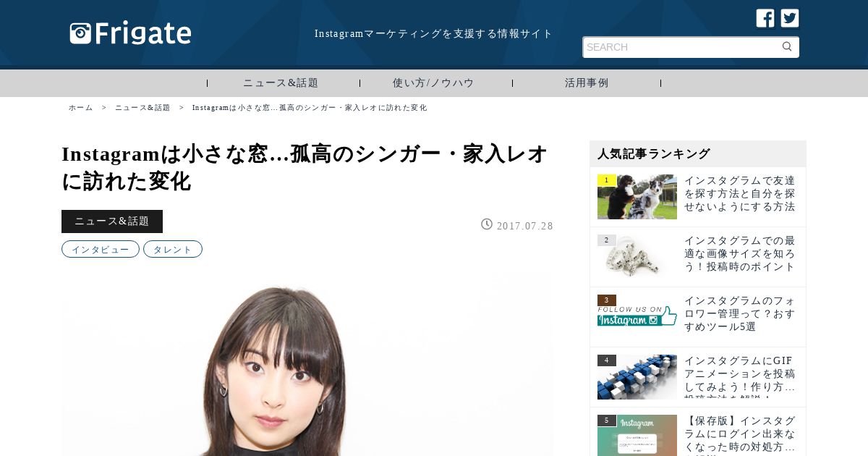Click the Frigate site logo

pos(131,33)
